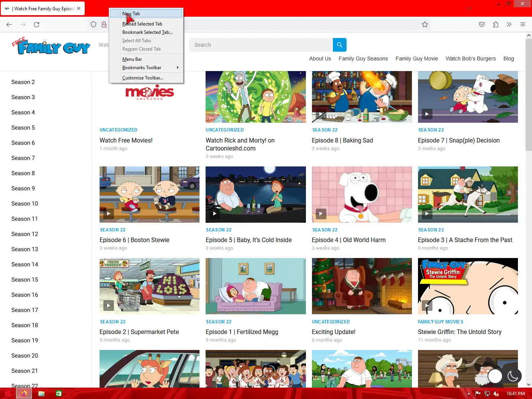The height and width of the screenshot is (399, 532).
Task: Bookmark this page with the star icon
Action: pos(425,24)
